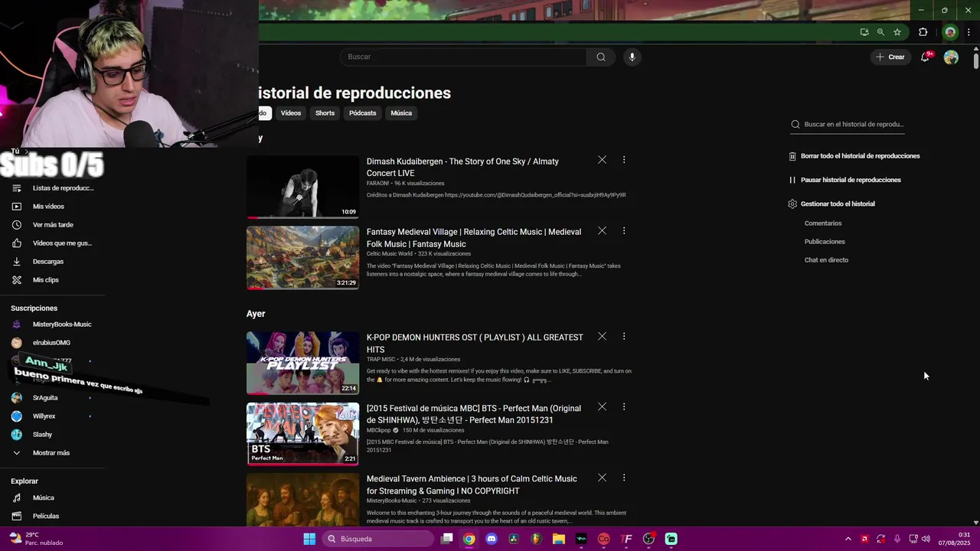Open options menu for BTS Perfect Man video

(x=624, y=406)
